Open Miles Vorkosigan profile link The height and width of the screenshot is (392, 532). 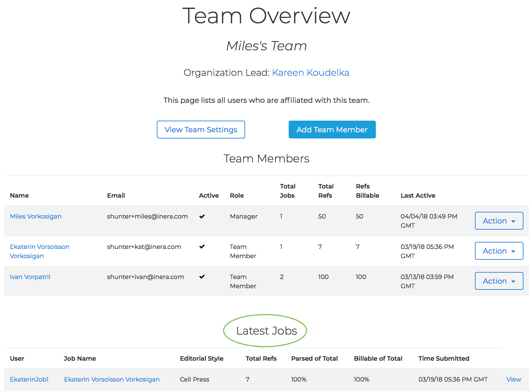pyautogui.click(x=36, y=216)
